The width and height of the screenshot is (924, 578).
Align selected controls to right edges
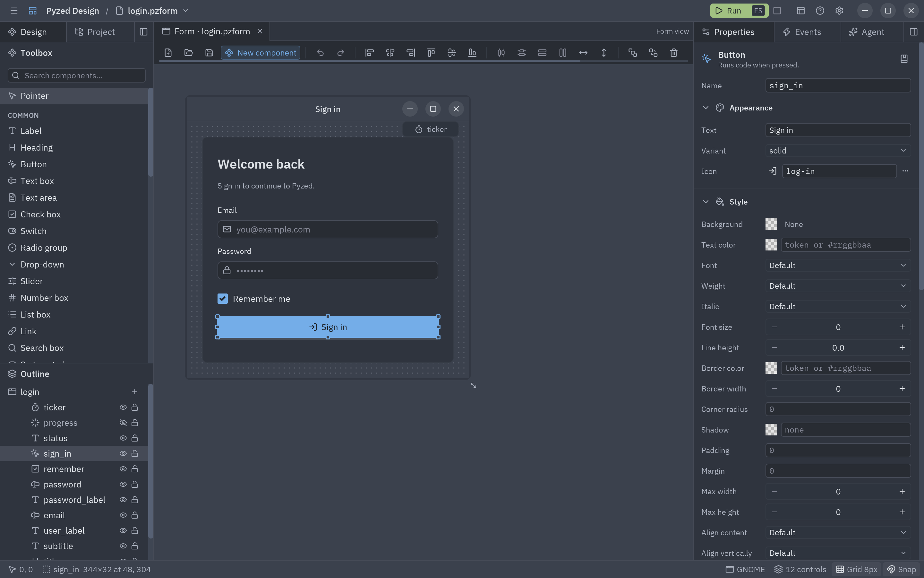point(410,53)
